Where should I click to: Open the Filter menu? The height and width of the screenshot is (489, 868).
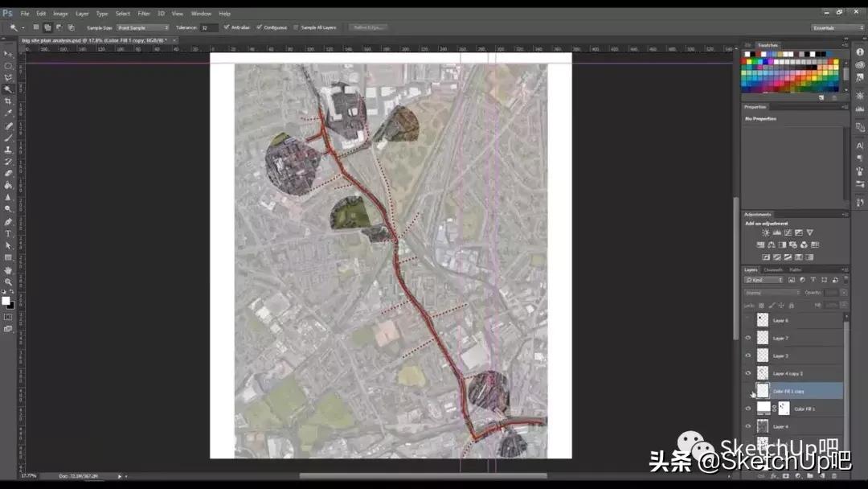[x=145, y=13]
